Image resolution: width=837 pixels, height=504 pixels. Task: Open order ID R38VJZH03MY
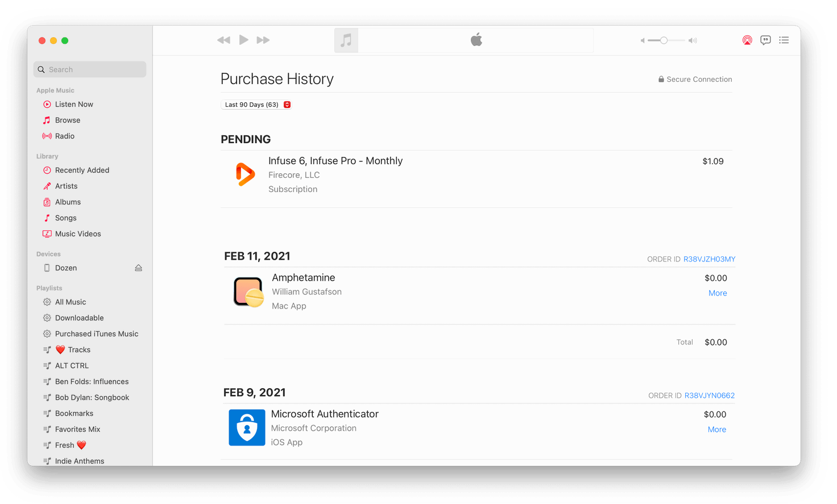pos(709,259)
